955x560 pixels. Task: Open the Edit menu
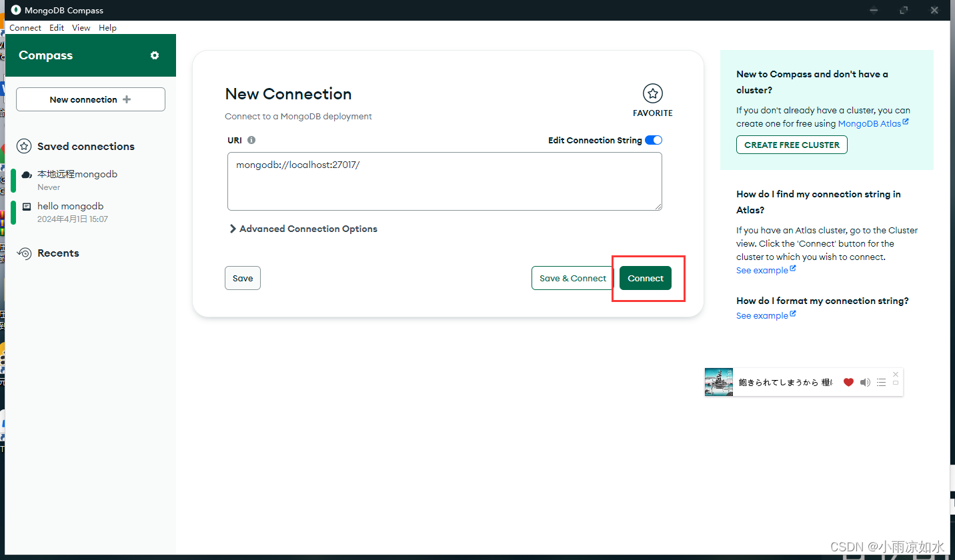[57, 28]
